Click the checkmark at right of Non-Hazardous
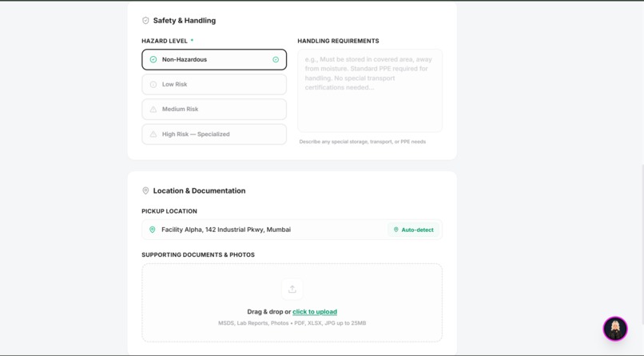The image size is (644, 356). point(276,60)
